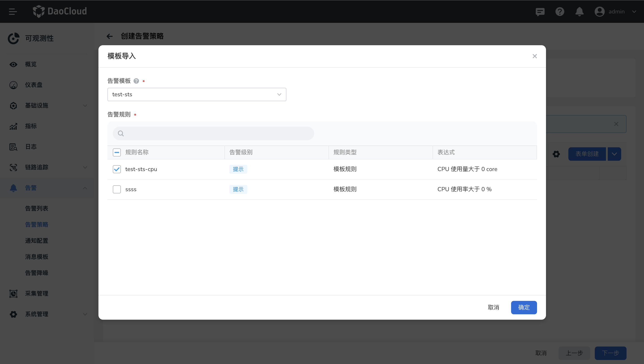644x364 pixels.
Task: Click the notification bell in header
Action: (579, 11)
